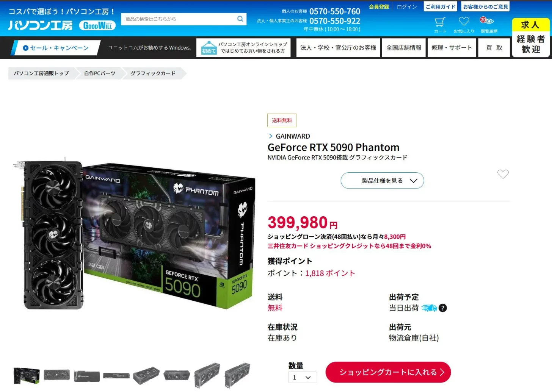Click the same-day shipping help question icon

click(x=443, y=308)
